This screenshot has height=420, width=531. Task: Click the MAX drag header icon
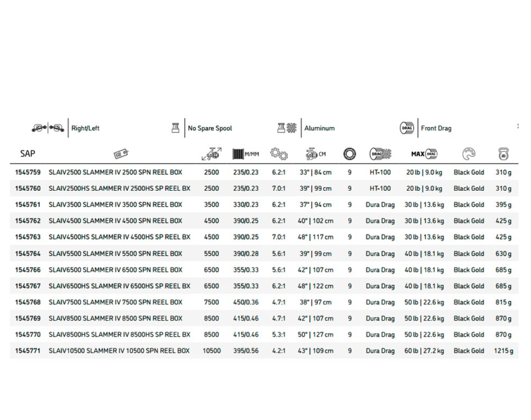424,154
